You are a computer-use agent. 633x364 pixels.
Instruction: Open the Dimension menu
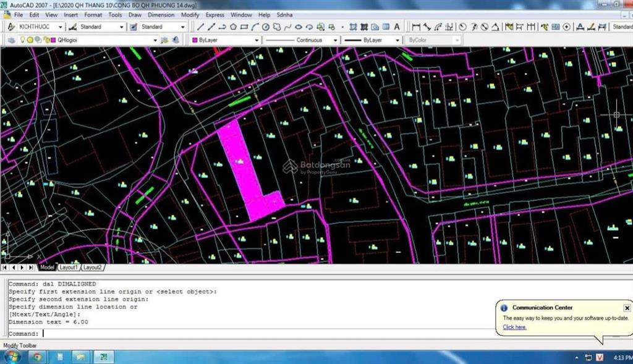pos(161,14)
